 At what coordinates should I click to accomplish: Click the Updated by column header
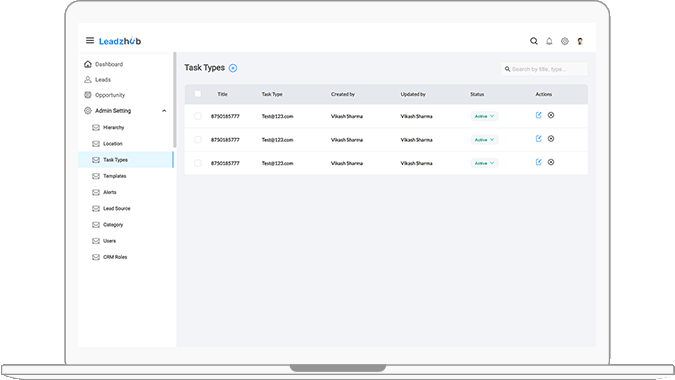click(x=413, y=94)
